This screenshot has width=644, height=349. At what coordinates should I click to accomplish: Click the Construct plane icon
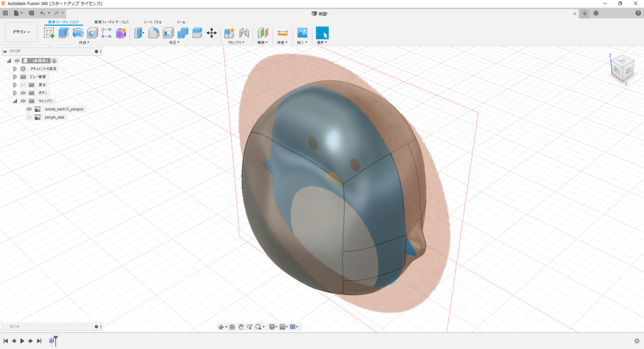pos(262,33)
